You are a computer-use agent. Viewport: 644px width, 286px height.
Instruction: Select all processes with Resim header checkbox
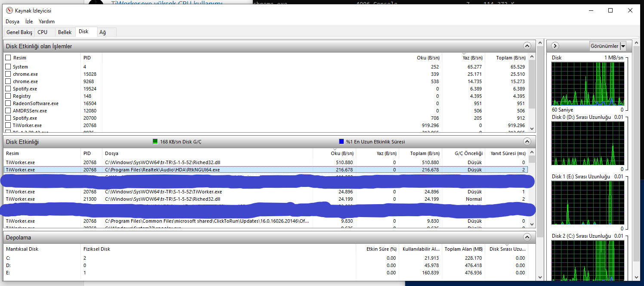pos(8,58)
